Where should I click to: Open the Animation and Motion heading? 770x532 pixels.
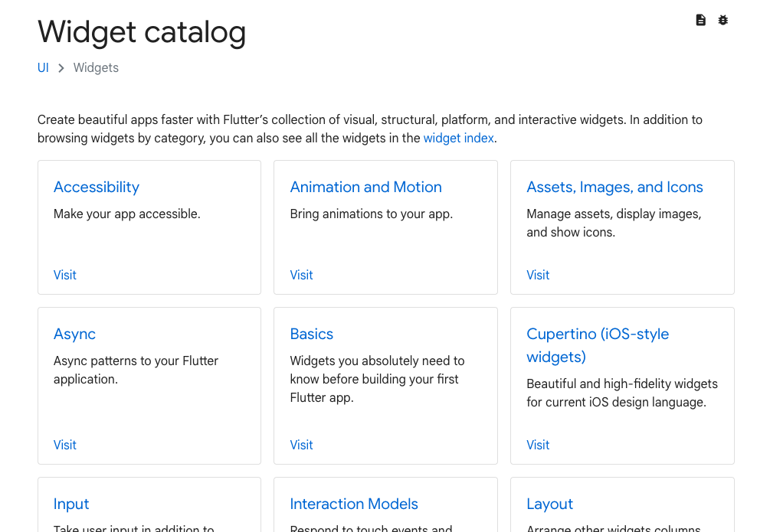(365, 187)
